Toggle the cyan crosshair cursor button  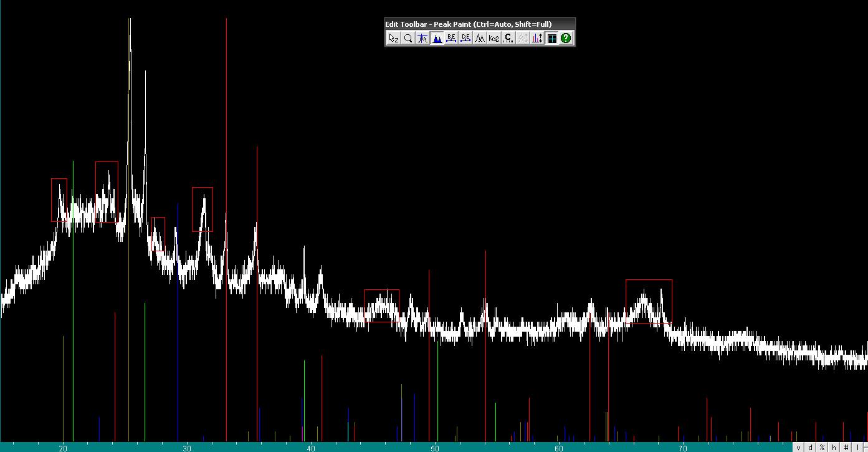551,38
